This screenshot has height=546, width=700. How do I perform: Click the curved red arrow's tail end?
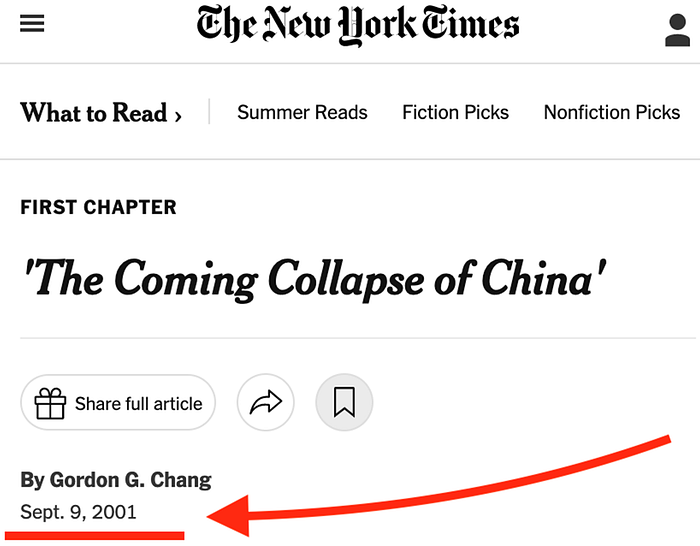click(664, 440)
